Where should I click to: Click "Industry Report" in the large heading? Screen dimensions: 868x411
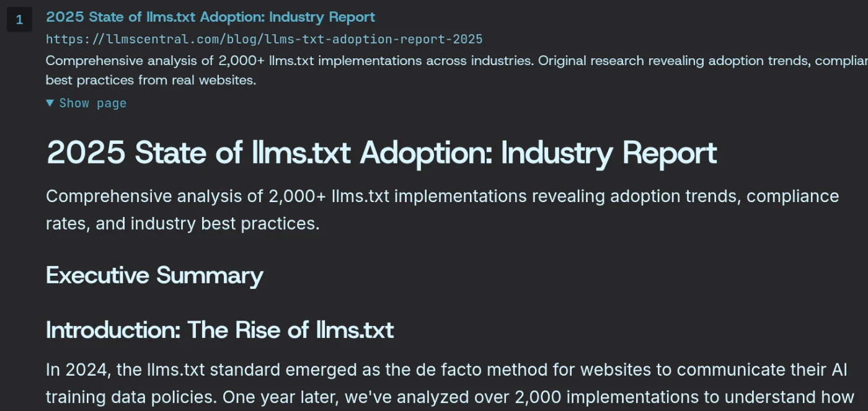[609, 152]
